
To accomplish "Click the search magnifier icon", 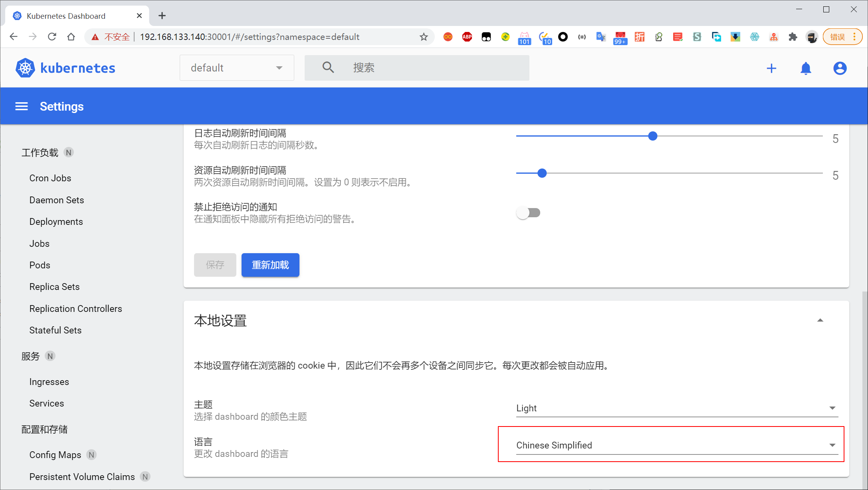I will 328,67.
